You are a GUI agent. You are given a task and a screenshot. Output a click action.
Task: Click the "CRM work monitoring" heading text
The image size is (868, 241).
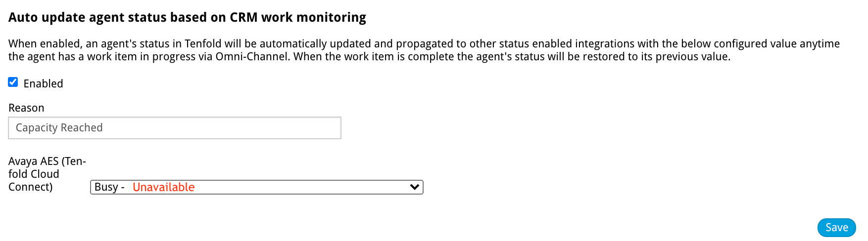(x=298, y=17)
